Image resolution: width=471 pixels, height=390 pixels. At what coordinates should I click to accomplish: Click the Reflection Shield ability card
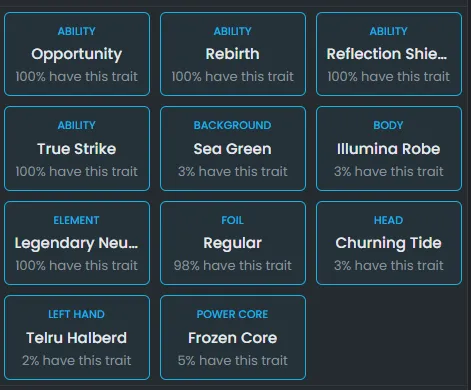[x=389, y=54]
